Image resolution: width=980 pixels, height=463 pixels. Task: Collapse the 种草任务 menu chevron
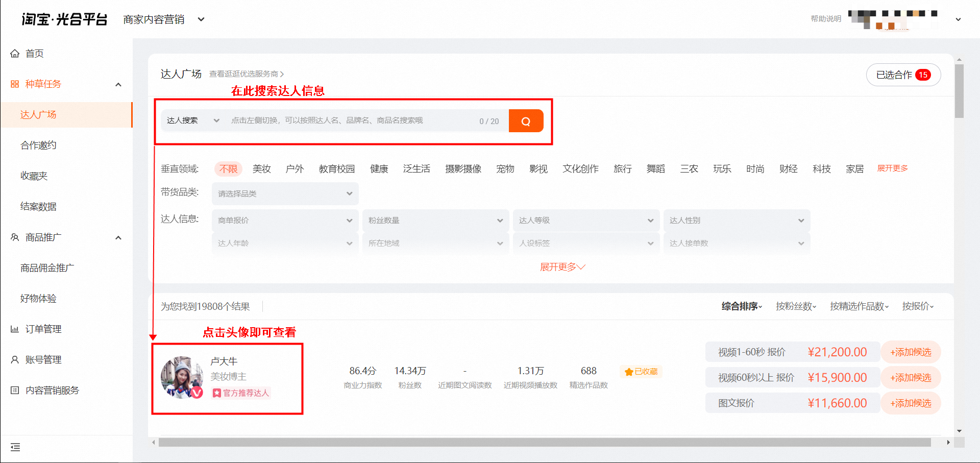118,84
